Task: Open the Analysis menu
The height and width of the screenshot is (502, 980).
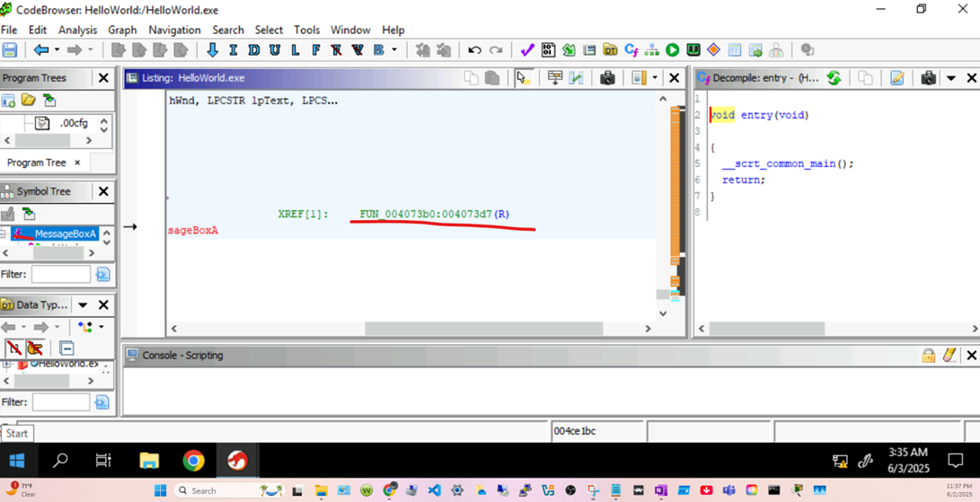Action: click(78, 30)
